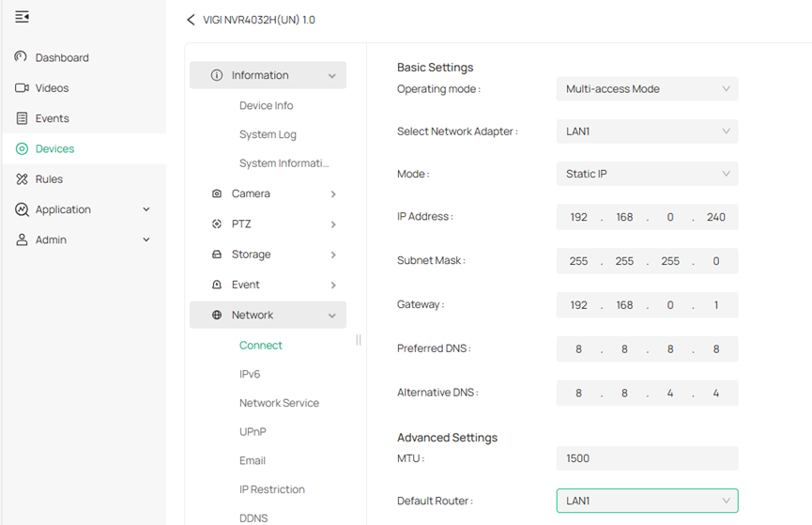
Task: Expand the Application menu in sidebar
Action: pos(146,209)
